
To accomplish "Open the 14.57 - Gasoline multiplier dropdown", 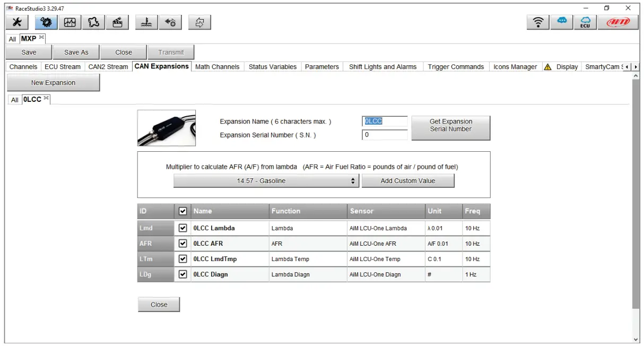I will (x=265, y=180).
